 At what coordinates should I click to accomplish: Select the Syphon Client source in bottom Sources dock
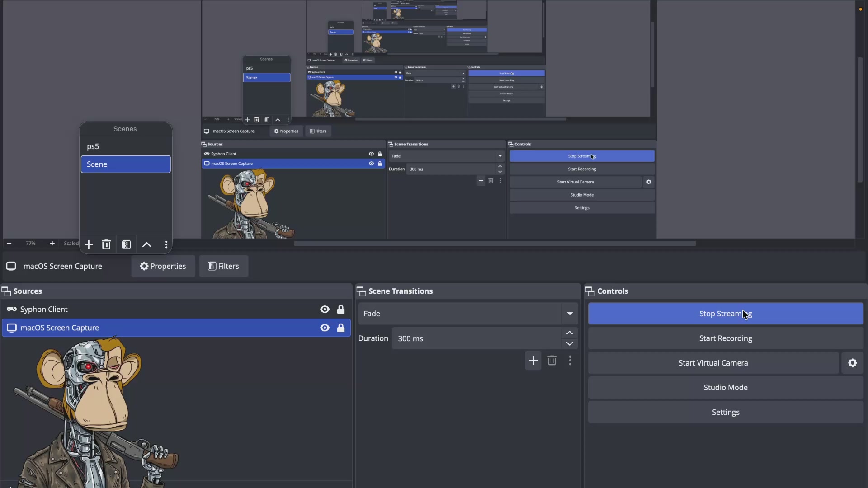(176, 310)
